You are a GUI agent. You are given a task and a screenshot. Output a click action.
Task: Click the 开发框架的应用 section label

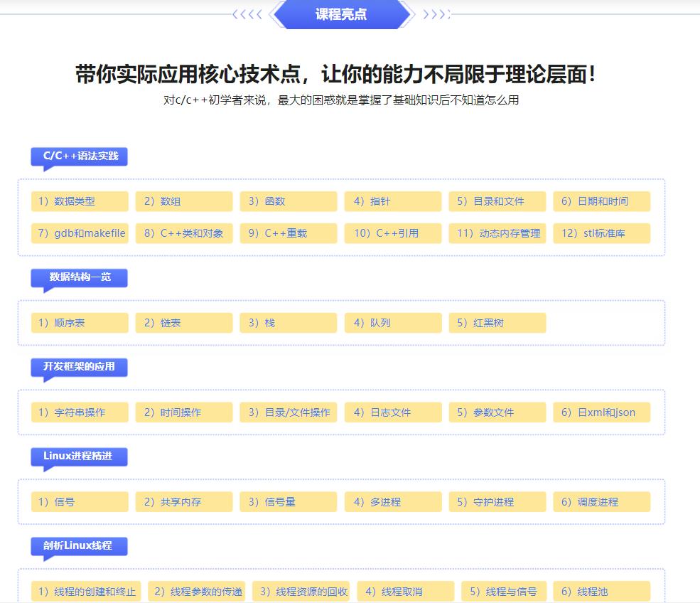point(78,366)
